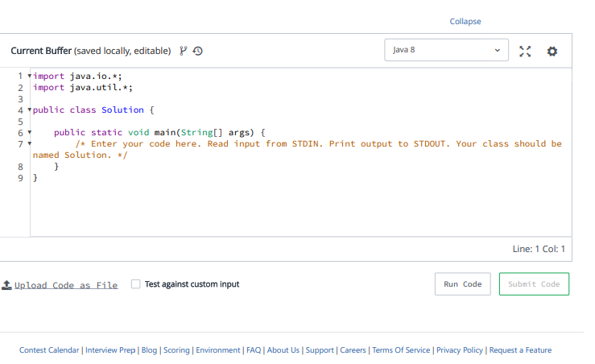Open the Interview Prep footer link

point(110,350)
